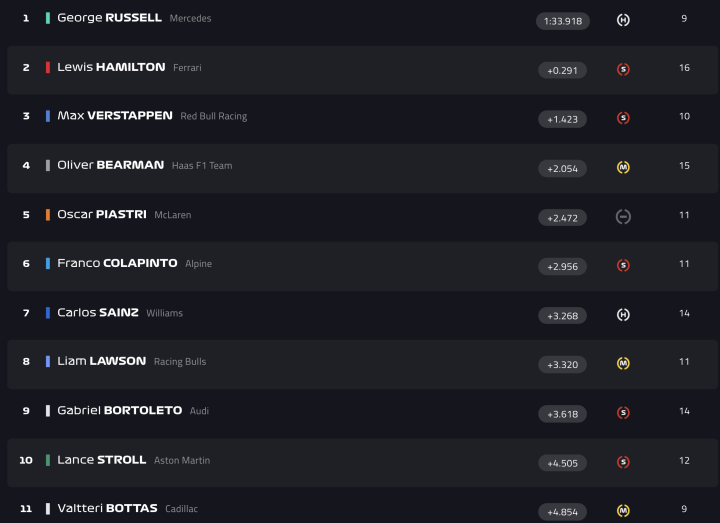Viewport: 720px width, 523px height.
Task: Click Lewis Hamilton's soft tyre icon
Action: [x=623, y=70]
